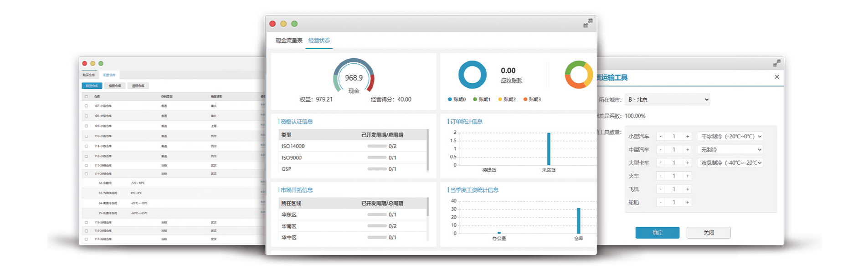Image resolution: width=868 pixels, height=280 pixels.
Task: Check the box for 107-小型仓库
Action: (86, 106)
